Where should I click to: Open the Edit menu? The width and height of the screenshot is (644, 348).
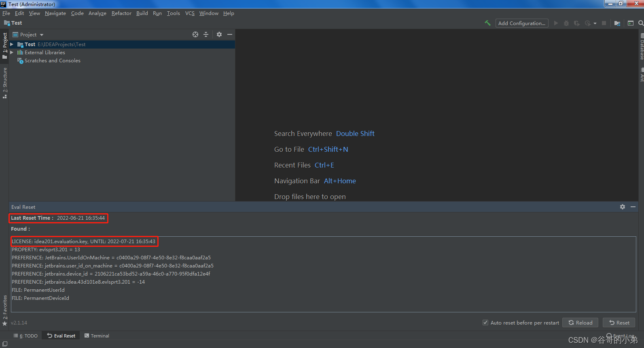pyautogui.click(x=19, y=13)
